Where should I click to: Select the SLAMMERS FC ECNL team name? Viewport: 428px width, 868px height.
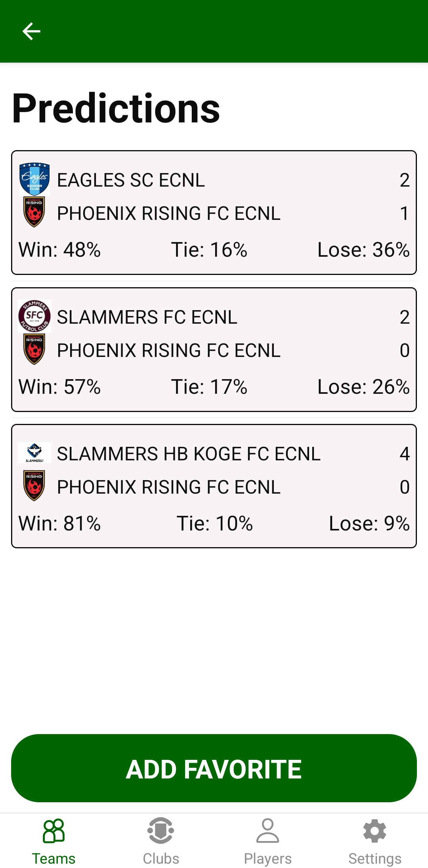click(147, 317)
